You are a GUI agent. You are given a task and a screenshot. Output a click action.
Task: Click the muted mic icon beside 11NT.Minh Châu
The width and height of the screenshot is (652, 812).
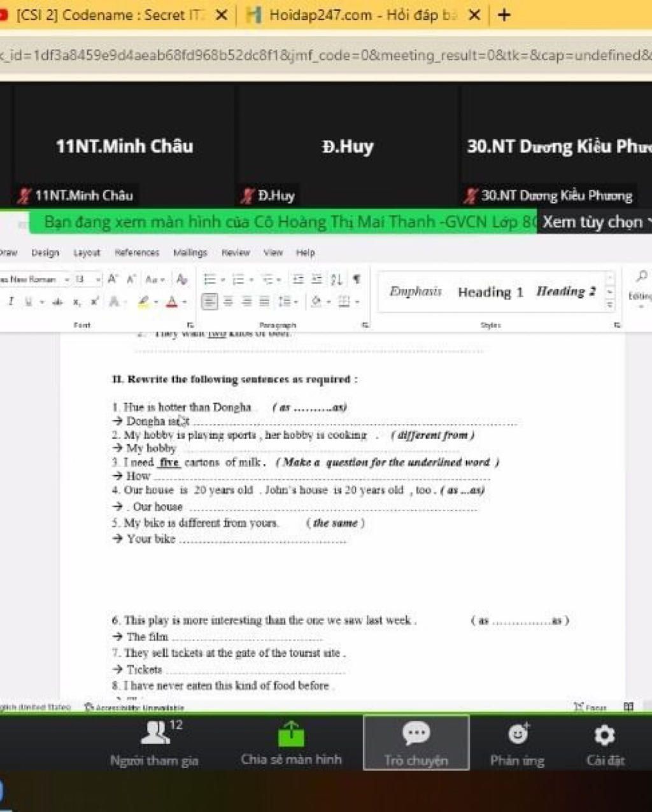(24, 195)
